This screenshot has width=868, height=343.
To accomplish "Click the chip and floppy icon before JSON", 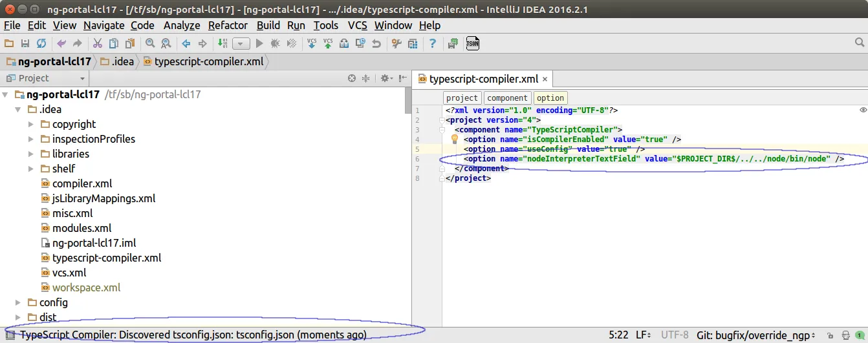I will pyautogui.click(x=453, y=43).
